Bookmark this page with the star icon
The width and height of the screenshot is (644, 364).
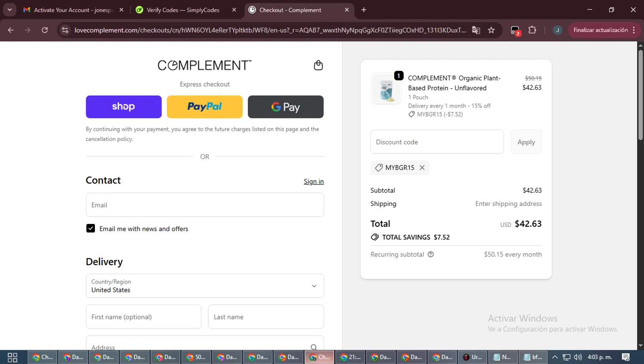click(x=491, y=30)
